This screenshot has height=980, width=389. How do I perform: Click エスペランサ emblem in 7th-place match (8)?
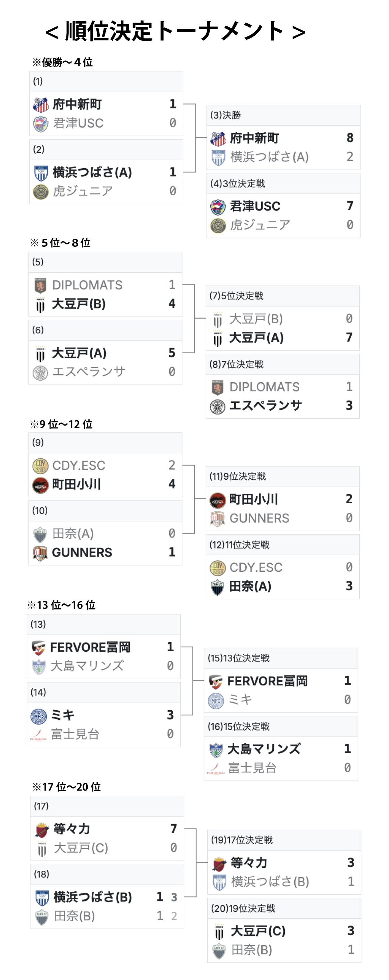[x=217, y=406]
